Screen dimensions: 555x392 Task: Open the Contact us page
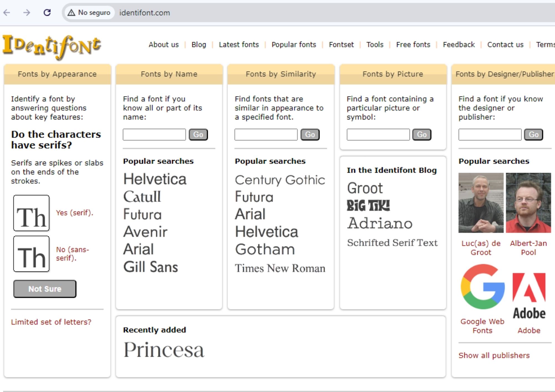pyautogui.click(x=505, y=45)
